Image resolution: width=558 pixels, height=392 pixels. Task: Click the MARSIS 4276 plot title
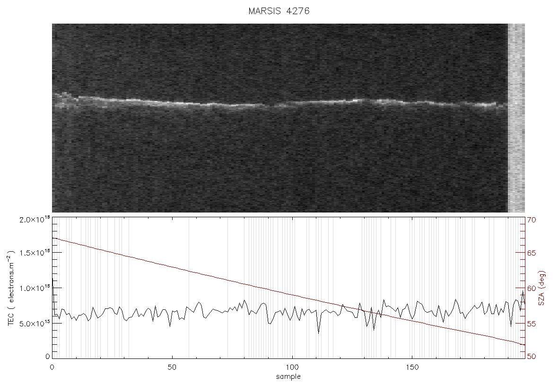279,11
